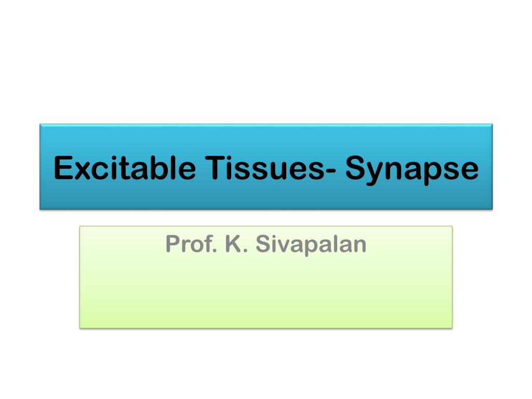Viewport: 532px width, 399px height.
Task: Click the right border of the green subtitle box
Action: [x=452, y=277]
